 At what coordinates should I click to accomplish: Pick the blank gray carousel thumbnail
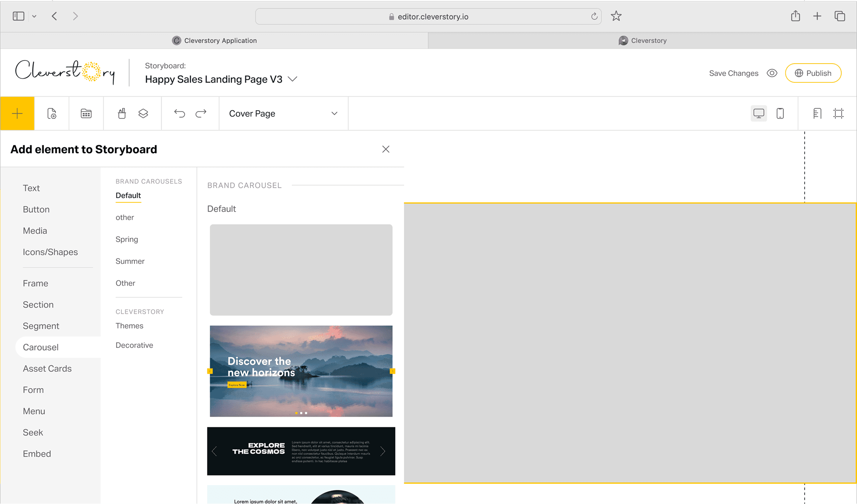click(301, 270)
